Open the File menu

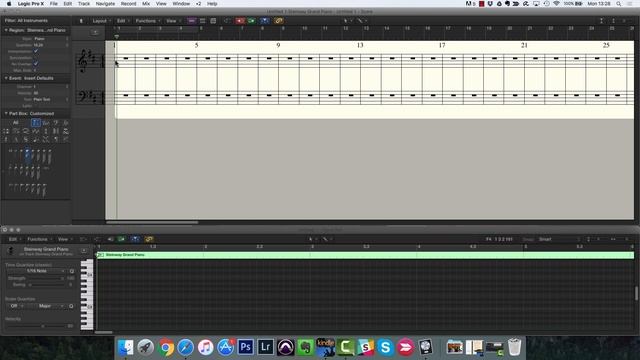click(x=53, y=4)
